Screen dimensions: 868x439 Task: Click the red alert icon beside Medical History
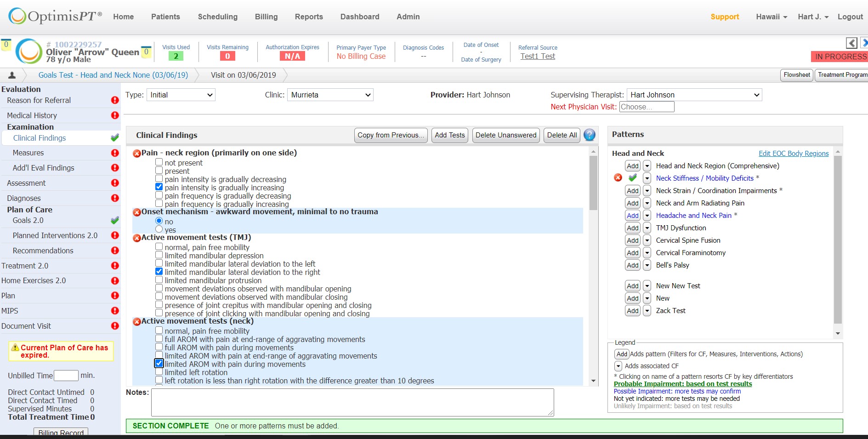tap(114, 115)
